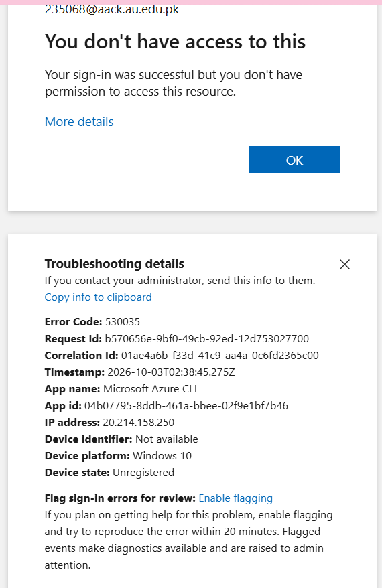
Task: Open the More details link
Action: tap(79, 121)
